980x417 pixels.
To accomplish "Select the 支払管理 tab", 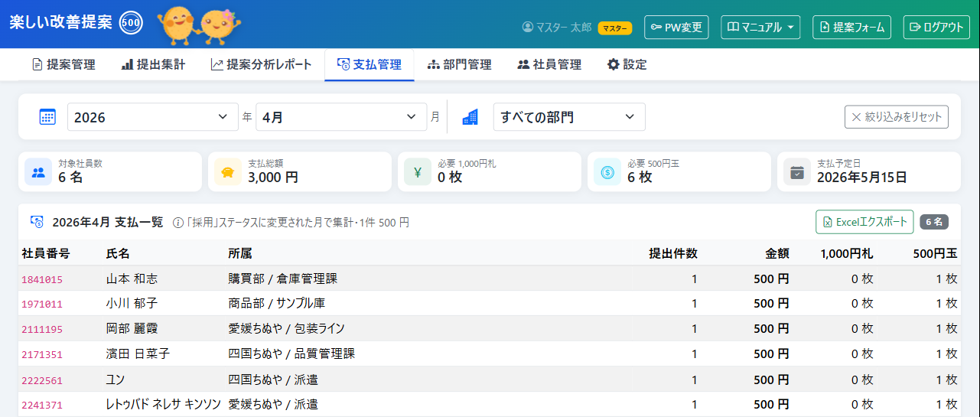I will click(370, 64).
